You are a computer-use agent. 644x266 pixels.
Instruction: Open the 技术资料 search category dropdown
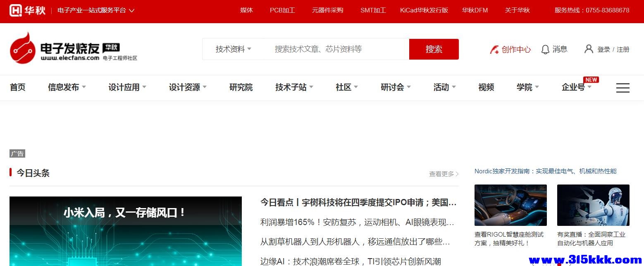click(233, 49)
